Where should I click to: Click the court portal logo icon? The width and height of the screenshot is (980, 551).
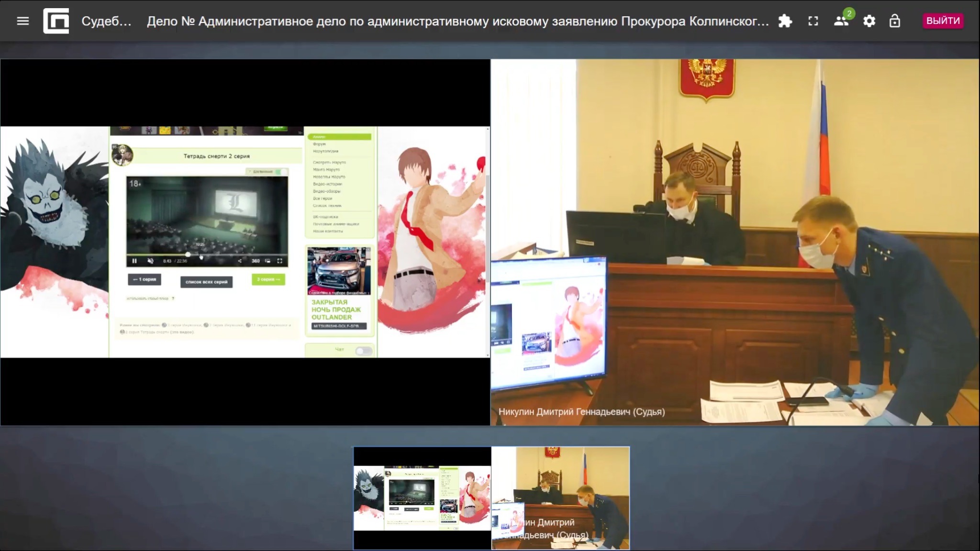[x=56, y=21]
